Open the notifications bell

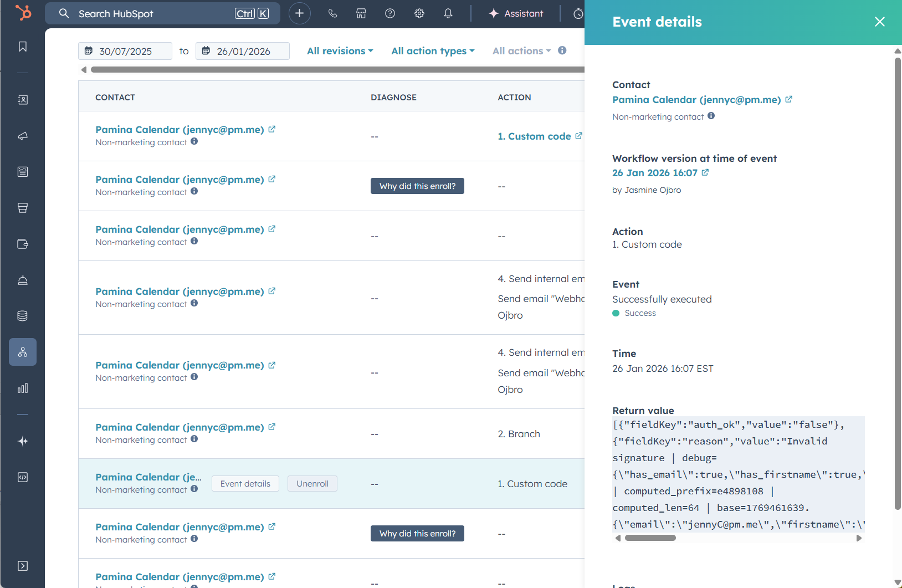click(x=448, y=13)
